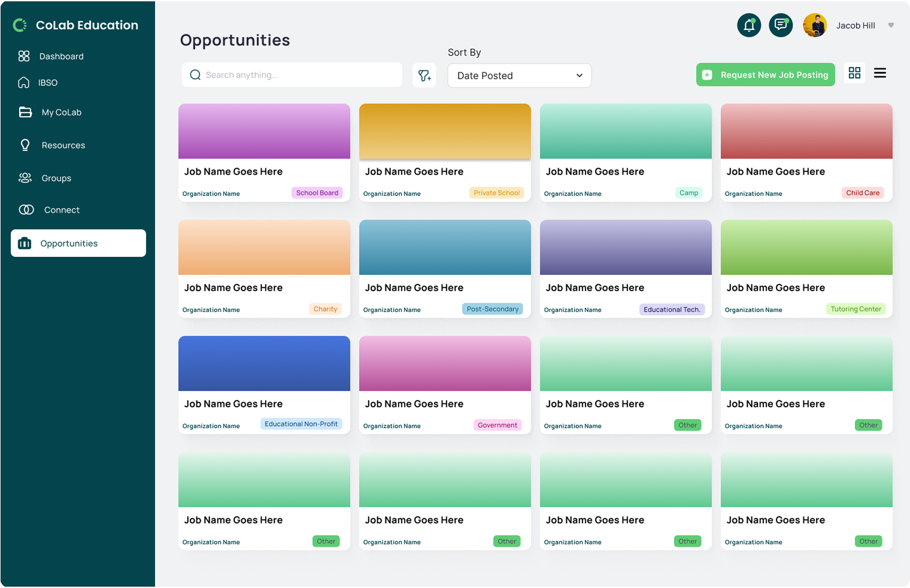Click the job name on the Charity card
The height and width of the screenshot is (588, 910).
(233, 288)
